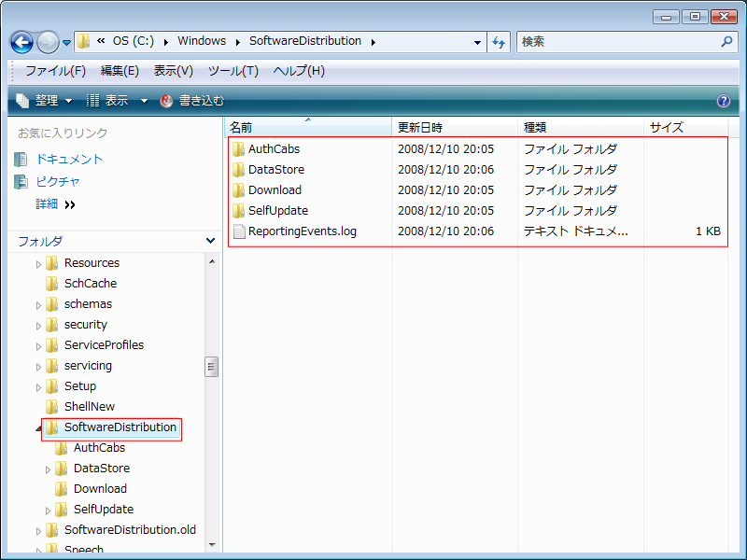Click folder tree scrollbar down arrow

pos(212,544)
